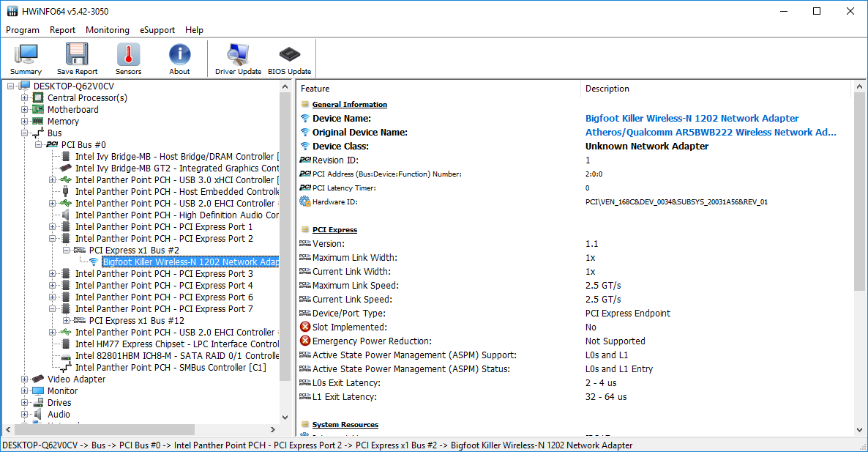Click wifi icon of Bigfoot Killer tree node
This screenshot has width=868, height=452.
94,262
